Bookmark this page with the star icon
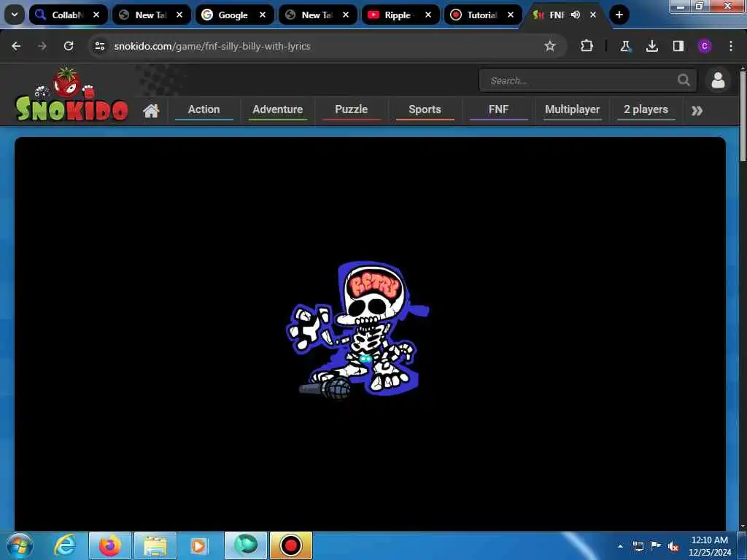 coord(550,46)
